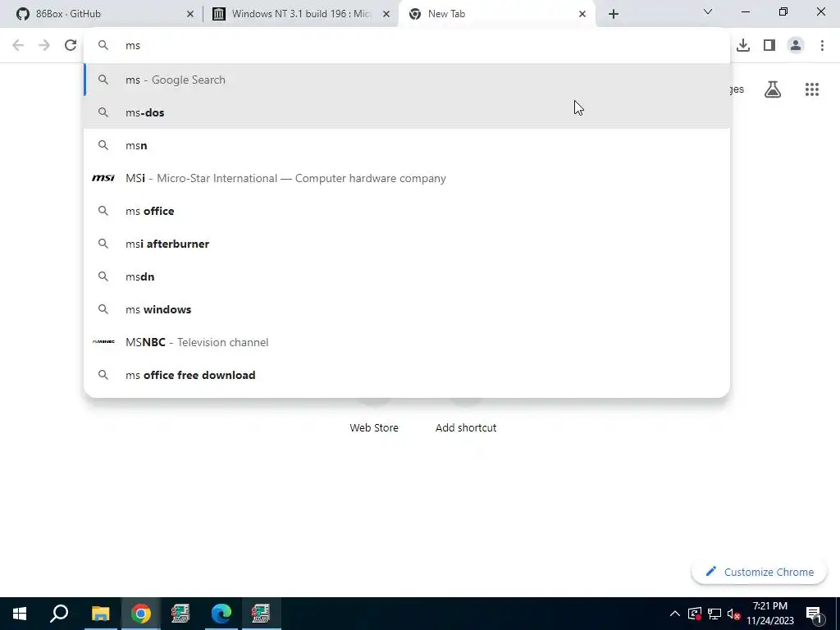Choose 'ms - Google Search' suggestion
This screenshot has height=630, width=840.
pos(407,80)
